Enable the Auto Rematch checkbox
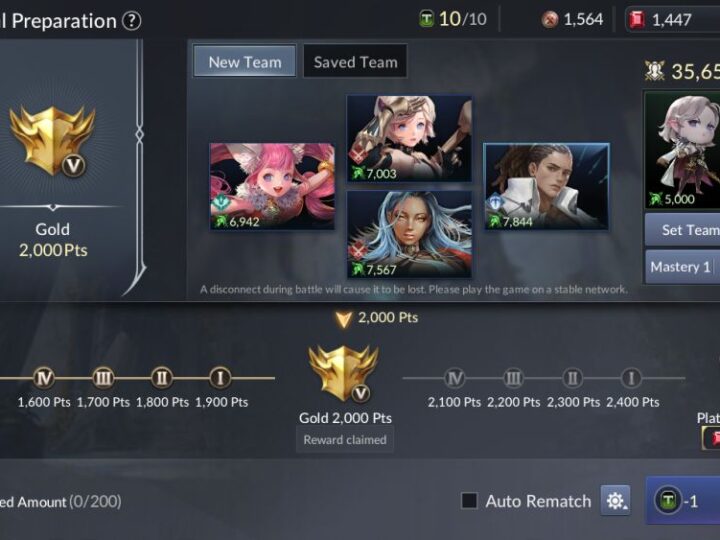The height and width of the screenshot is (540, 720). pyautogui.click(x=469, y=501)
